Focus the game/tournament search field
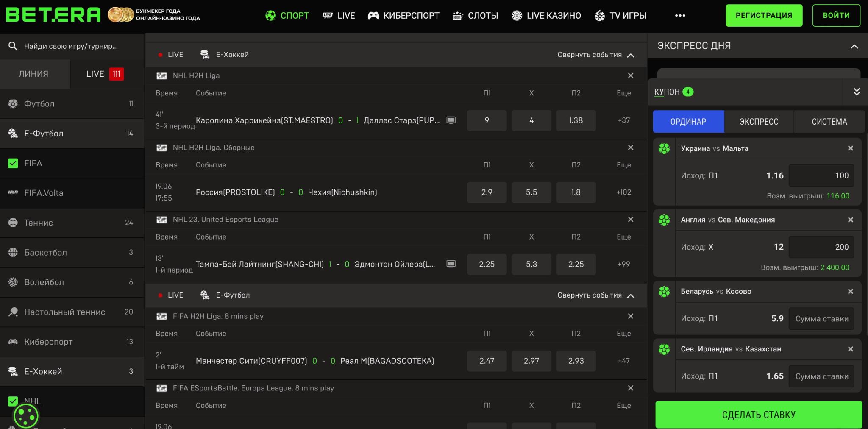This screenshot has height=429, width=868. click(x=72, y=46)
